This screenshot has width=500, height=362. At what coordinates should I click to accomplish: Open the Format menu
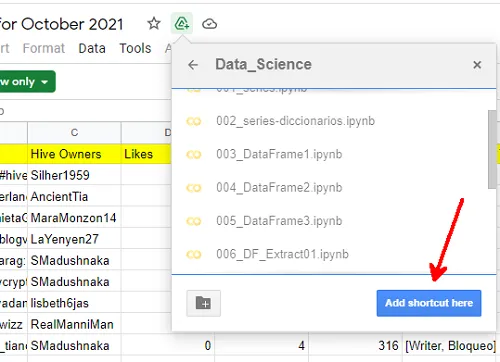[44, 49]
